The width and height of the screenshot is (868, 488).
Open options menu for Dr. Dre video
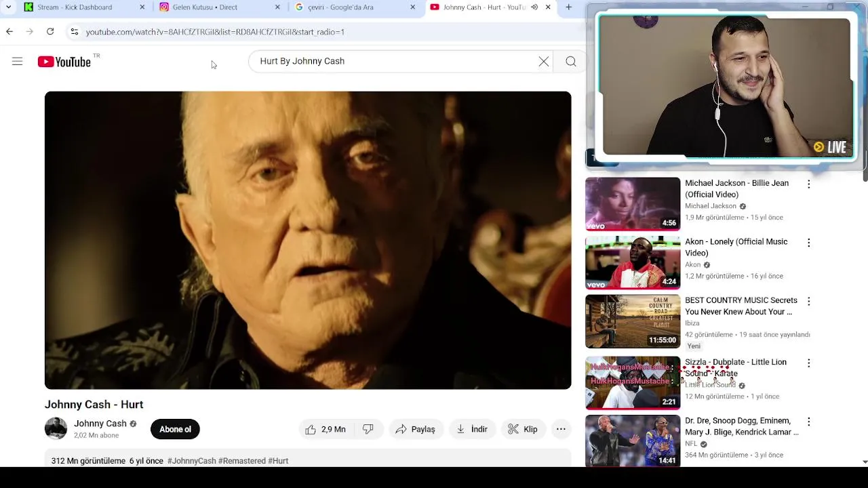[x=808, y=422]
